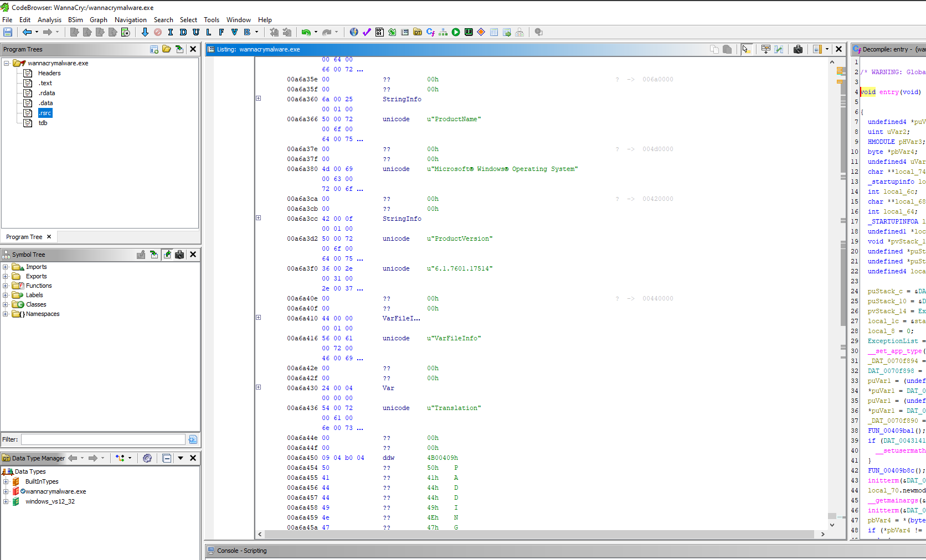The height and width of the screenshot is (560, 926).
Task: Select the .text section in Program Trees
Action: point(45,83)
